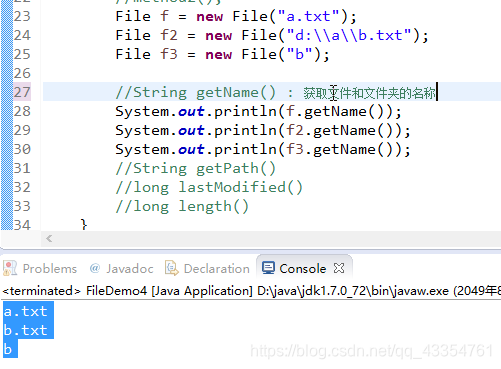The height and width of the screenshot is (369, 501).
Task: Click line number 25 in gutter
Action: click(22, 54)
